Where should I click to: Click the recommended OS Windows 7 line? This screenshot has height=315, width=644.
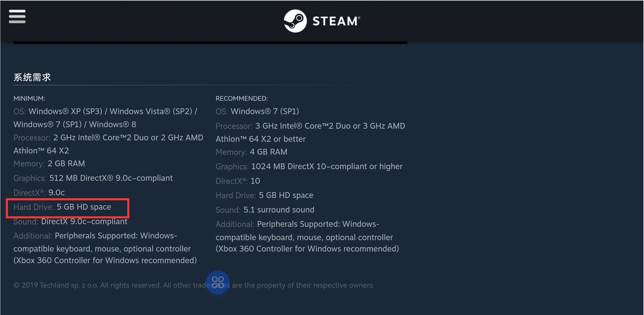257,112
